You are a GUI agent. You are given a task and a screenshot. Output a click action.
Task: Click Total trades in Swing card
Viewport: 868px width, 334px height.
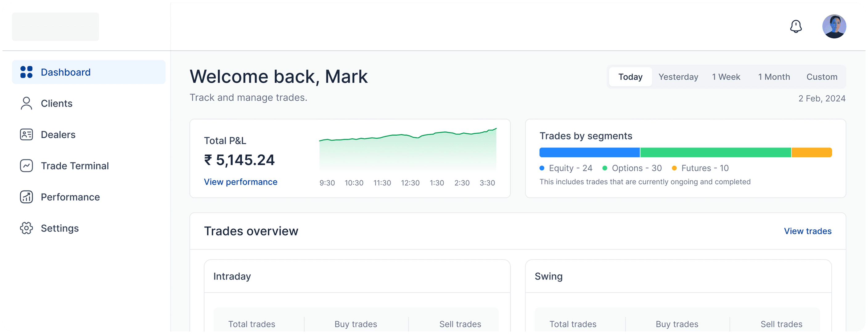coord(572,324)
